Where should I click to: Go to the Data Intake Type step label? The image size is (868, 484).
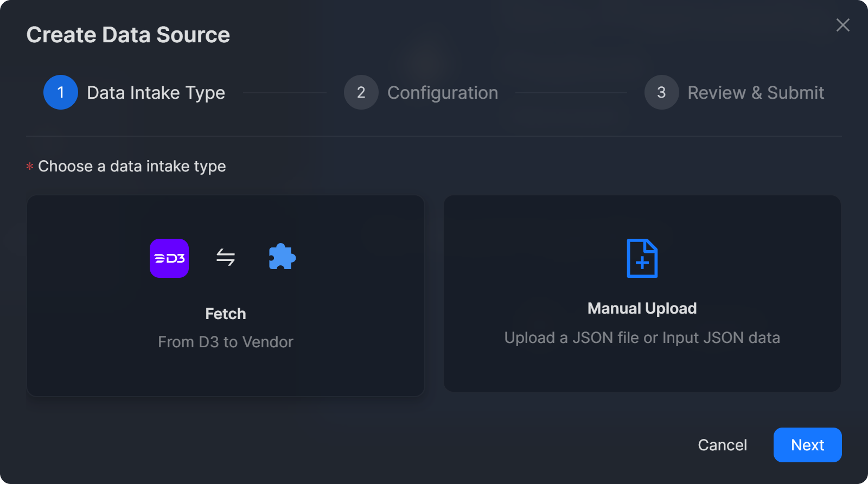tap(156, 93)
